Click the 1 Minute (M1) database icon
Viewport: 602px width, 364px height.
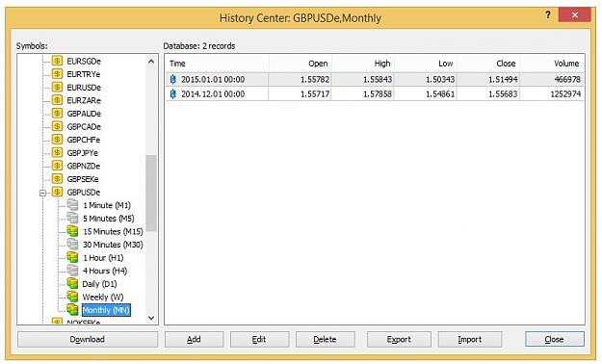[x=72, y=205]
